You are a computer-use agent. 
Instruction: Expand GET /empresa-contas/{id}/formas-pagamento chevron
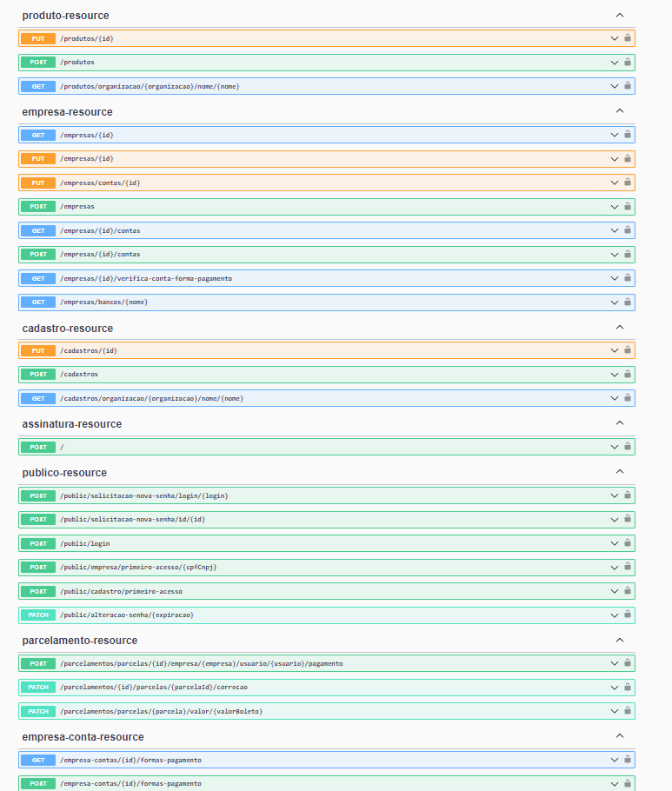[x=615, y=761]
